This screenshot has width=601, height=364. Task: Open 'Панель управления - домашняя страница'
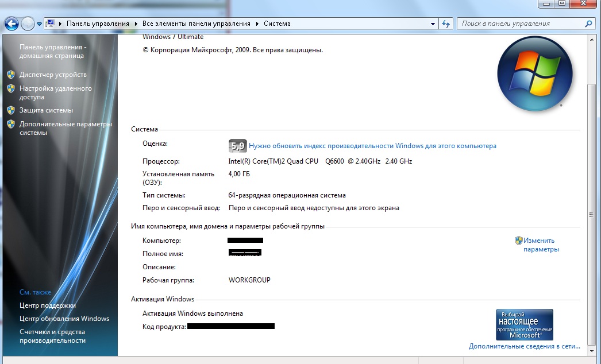53,51
